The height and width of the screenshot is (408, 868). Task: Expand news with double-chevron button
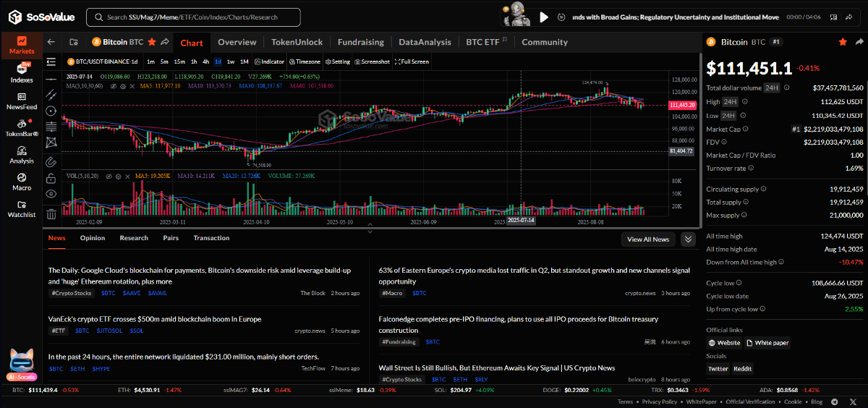coord(688,239)
